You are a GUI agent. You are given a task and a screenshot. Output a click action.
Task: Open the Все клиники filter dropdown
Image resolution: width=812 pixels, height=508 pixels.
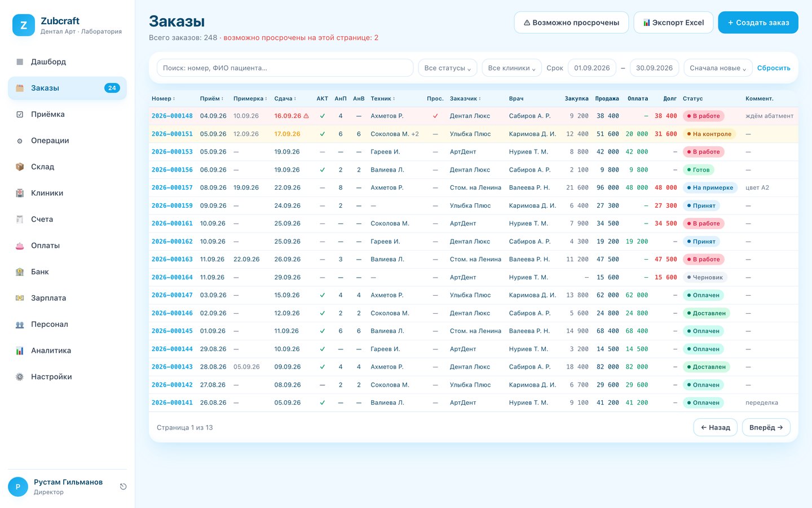511,68
